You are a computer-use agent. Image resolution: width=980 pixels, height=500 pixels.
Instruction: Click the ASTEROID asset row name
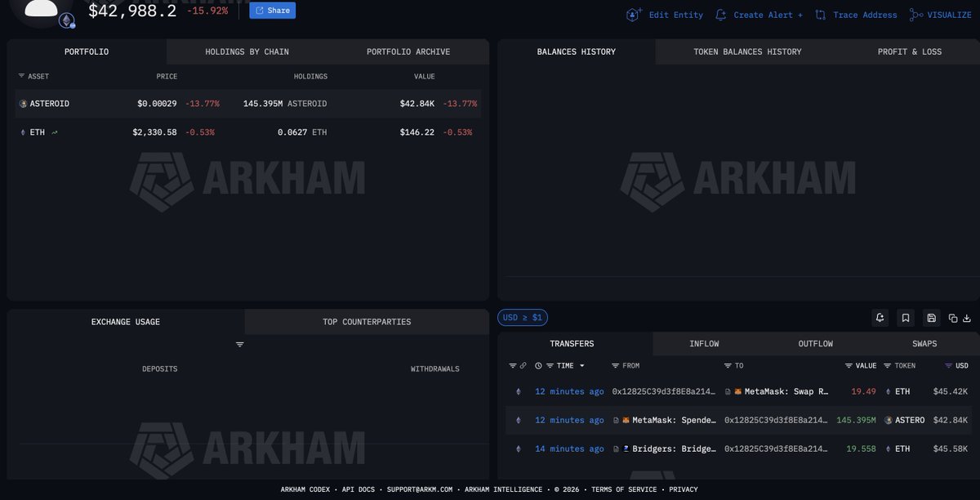click(x=50, y=104)
